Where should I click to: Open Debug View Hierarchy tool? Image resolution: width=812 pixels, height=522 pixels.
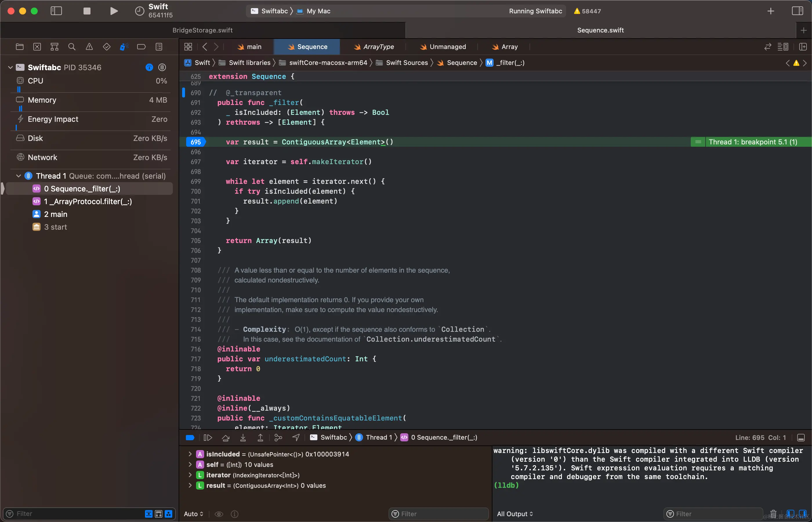(278, 438)
